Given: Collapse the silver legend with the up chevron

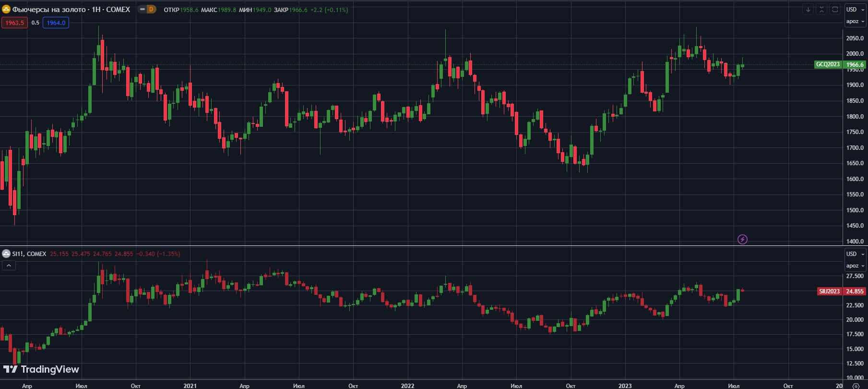Looking at the screenshot, I should 9,265.
